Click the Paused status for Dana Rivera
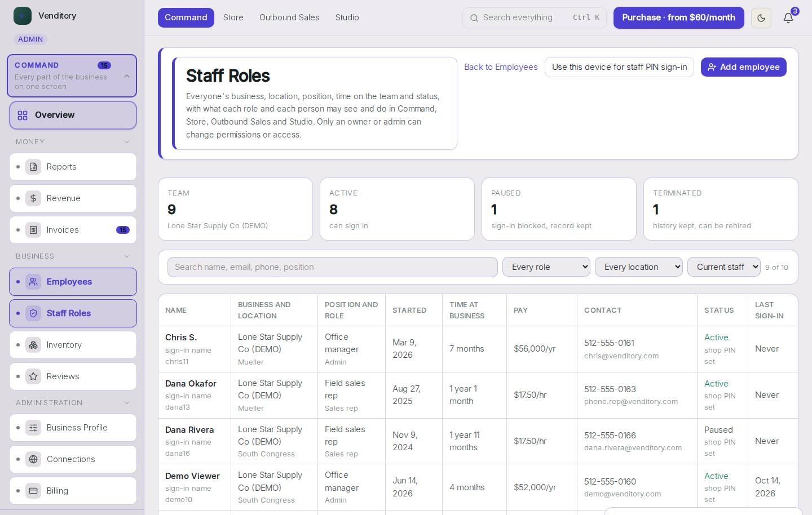This screenshot has width=812, height=515. (x=718, y=430)
